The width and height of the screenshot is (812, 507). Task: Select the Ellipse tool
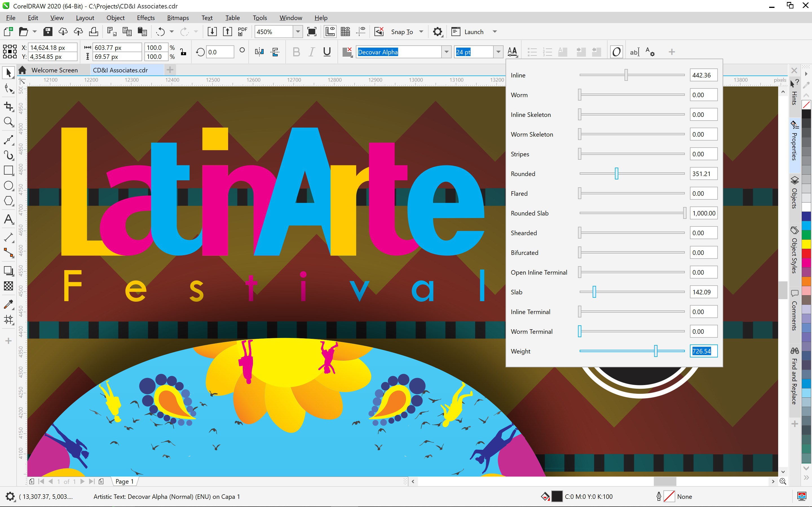point(8,185)
